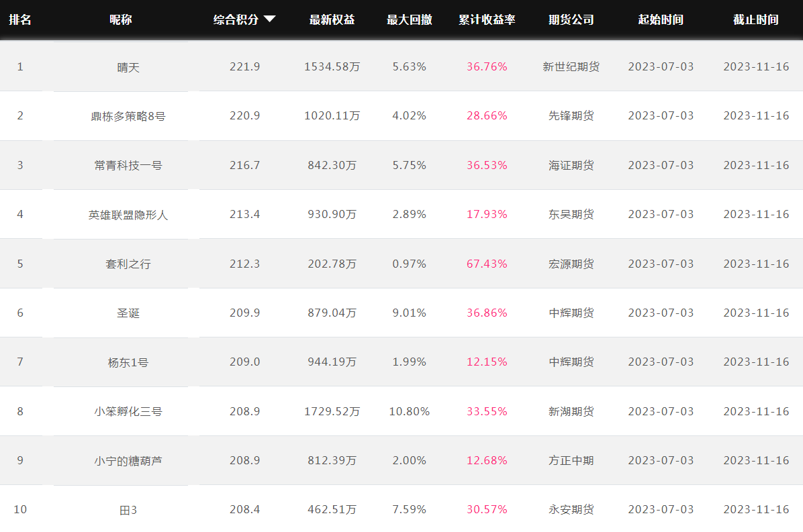Image resolution: width=803 pixels, height=532 pixels.
Task: Click equity value 930.90万
Action: pyautogui.click(x=332, y=214)
